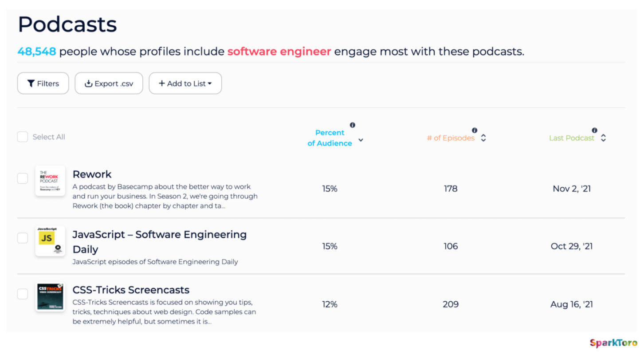644x355 pixels.
Task: Expand the Percent of Audience sort chevron
Action: (x=361, y=139)
